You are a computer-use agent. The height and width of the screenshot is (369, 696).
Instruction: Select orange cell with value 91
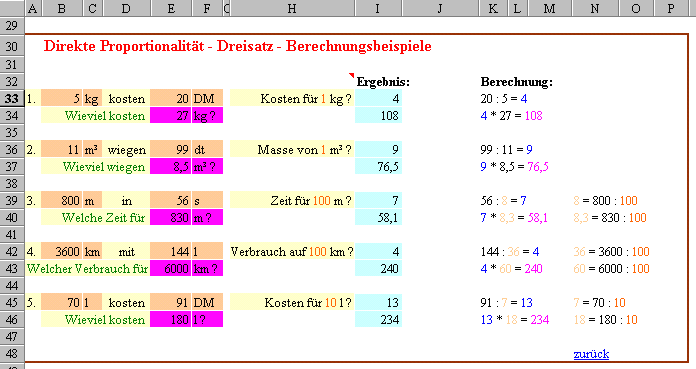171,303
